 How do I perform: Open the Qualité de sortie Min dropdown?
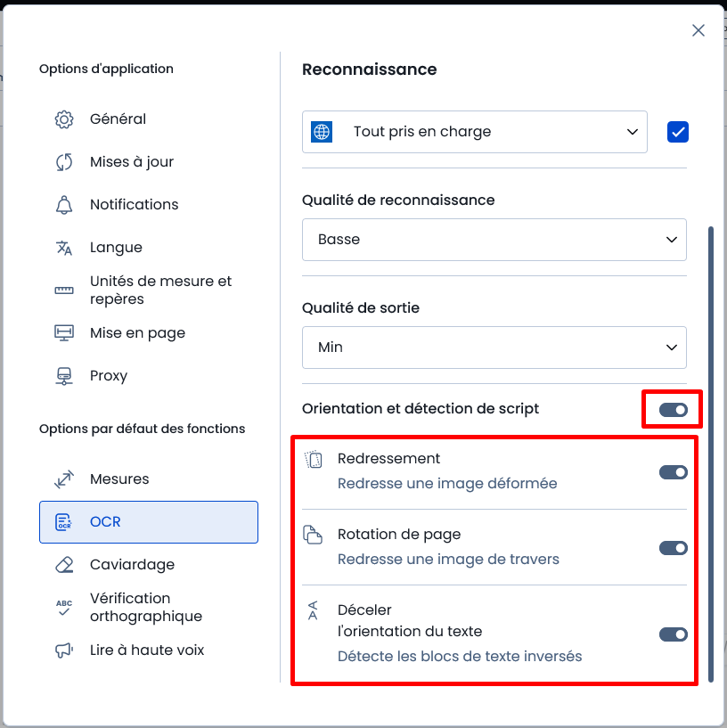pyautogui.click(x=494, y=348)
